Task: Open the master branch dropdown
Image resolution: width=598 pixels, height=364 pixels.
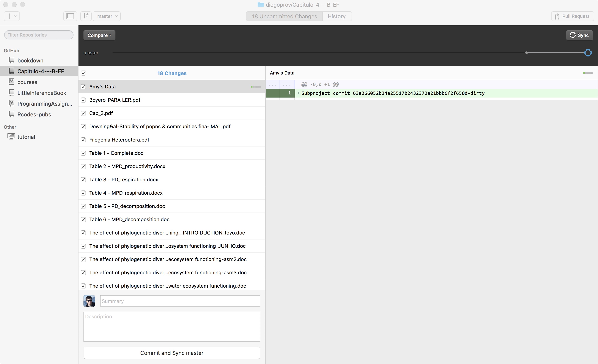Action: pyautogui.click(x=107, y=16)
